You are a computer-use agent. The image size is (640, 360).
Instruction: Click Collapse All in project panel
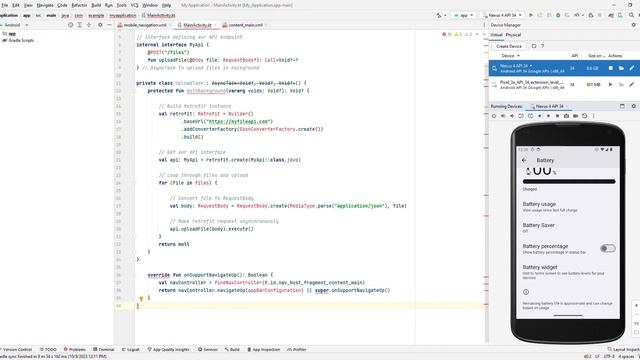click(89, 25)
